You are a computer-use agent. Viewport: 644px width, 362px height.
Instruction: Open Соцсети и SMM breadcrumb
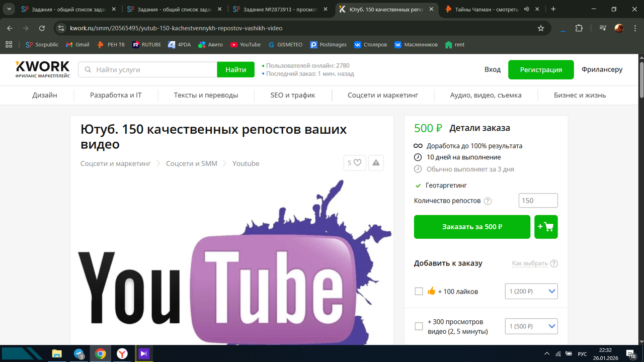pos(192,163)
